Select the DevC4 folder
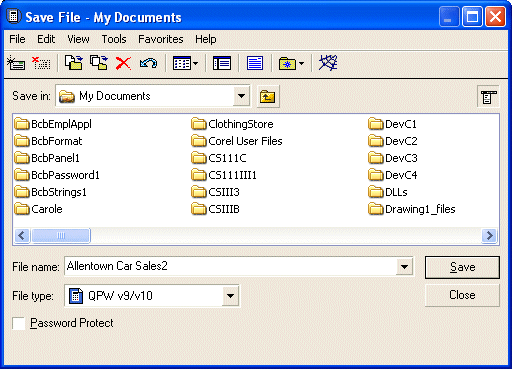The image size is (512, 369). tap(393, 175)
